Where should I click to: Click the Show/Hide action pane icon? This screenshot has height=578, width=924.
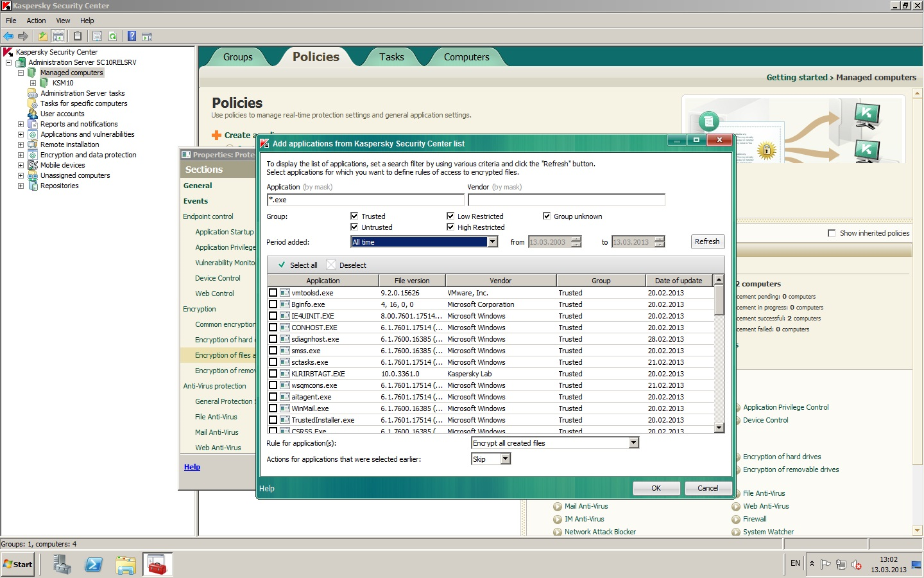pos(147,37)
